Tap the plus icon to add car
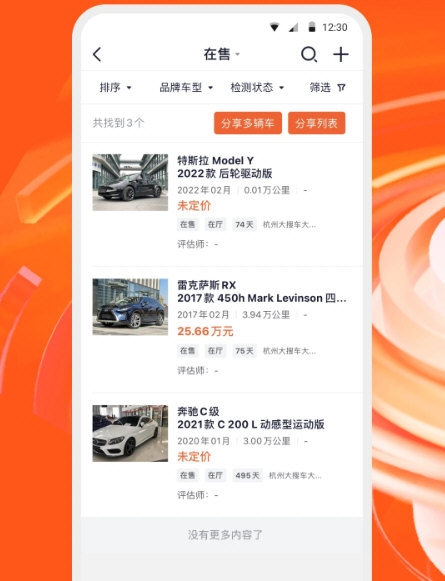 (x=341, y=54)
